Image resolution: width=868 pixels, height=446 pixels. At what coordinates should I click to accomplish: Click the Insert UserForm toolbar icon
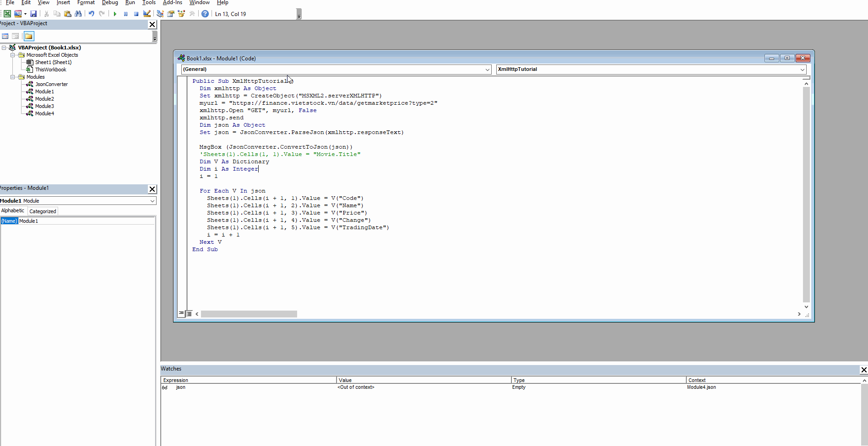(x=18, y=14)
